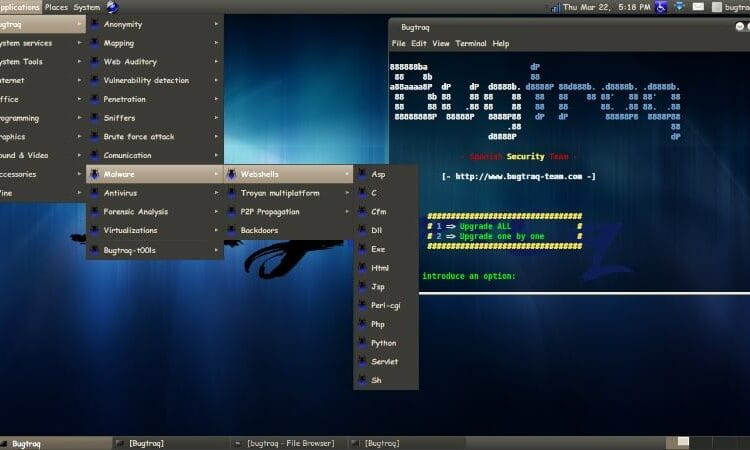Choose the Jsp webshell entry
The width and height of the screenshot is (750, 450).
coord(386,286)
